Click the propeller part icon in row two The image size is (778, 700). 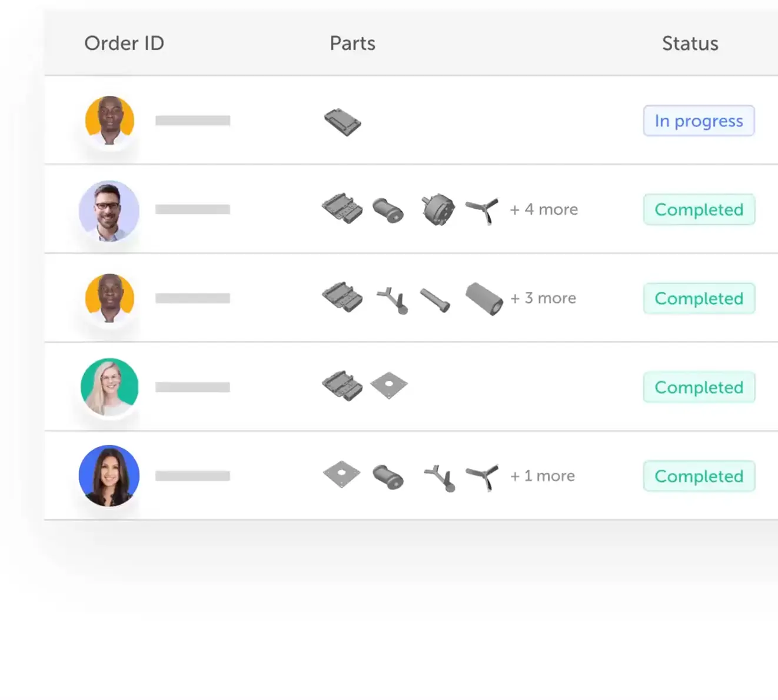tap(483, 209)
